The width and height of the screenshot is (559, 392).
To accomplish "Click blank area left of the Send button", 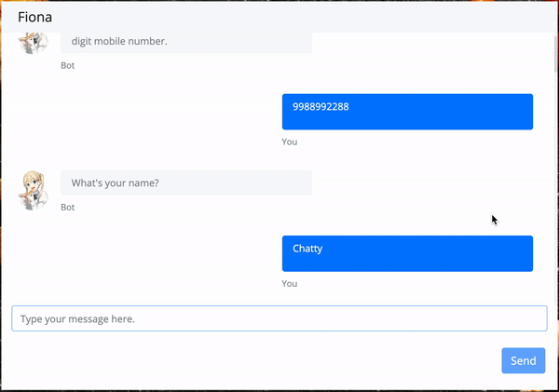I will [250, 360].
